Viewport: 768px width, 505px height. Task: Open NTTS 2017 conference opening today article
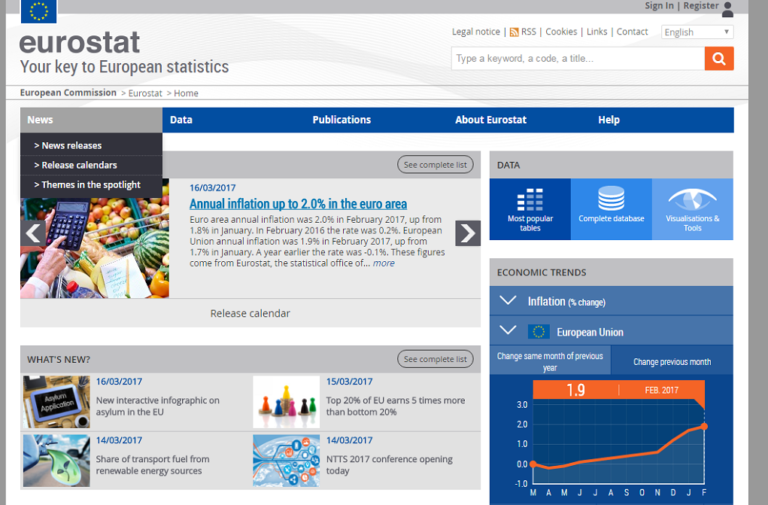click(389, 465)
